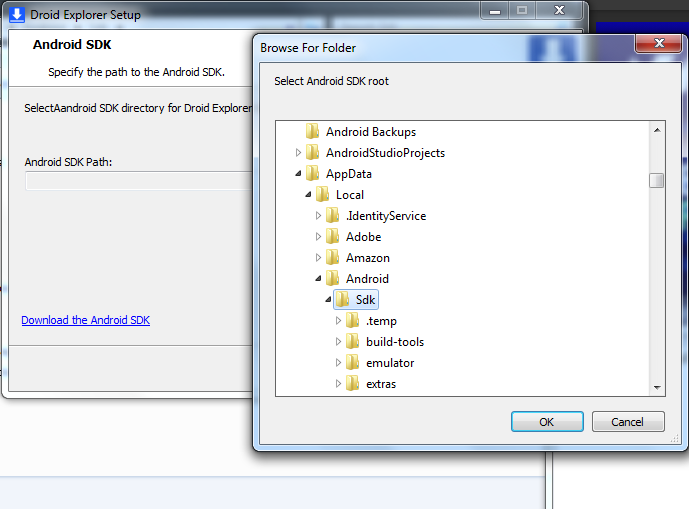This screenshot has height=509, width=689.
Task: Click the folder tree scrollbar thumb
Action: coord(656,180)
